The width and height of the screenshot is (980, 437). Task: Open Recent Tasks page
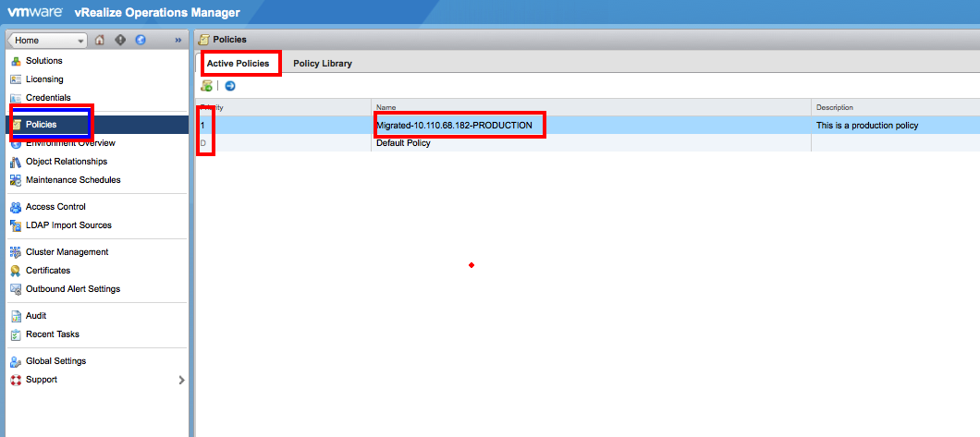click(53, 334)
